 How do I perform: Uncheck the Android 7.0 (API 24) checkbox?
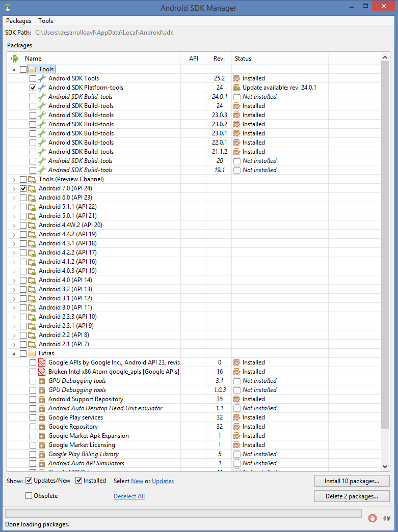23,188
